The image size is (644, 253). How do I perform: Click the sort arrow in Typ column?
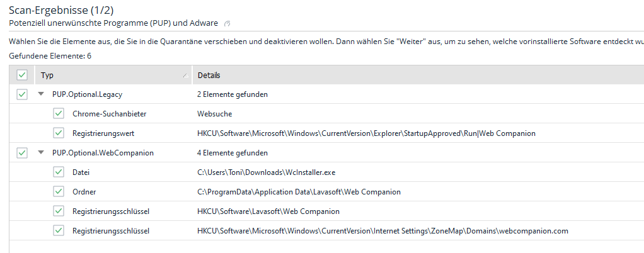[x=185, y=76]
